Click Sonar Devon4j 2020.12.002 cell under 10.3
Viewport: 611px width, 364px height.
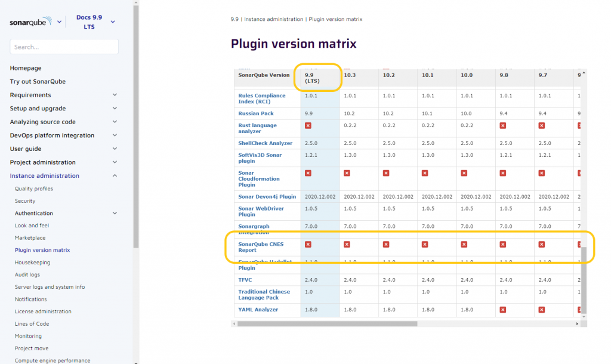(x=359, y=197)
